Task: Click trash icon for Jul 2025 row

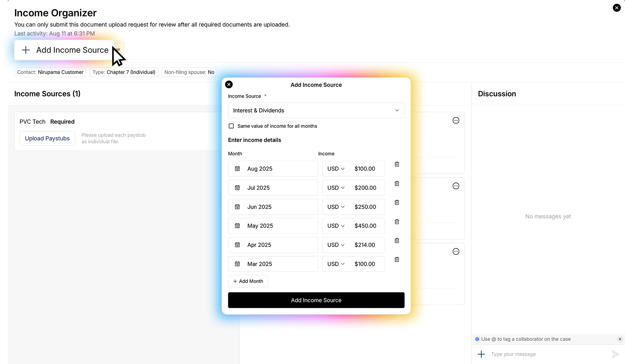Action: click(x=397, y=184)
